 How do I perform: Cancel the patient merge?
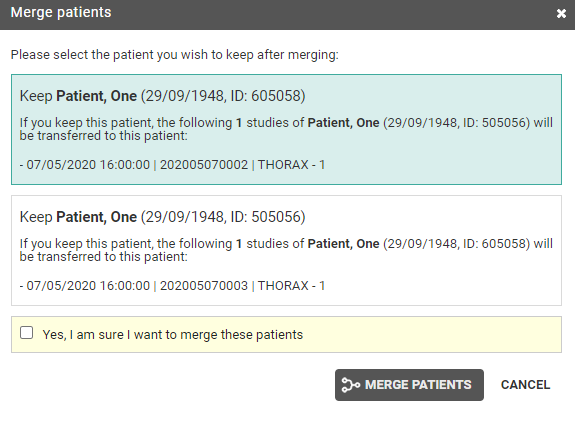525,385
